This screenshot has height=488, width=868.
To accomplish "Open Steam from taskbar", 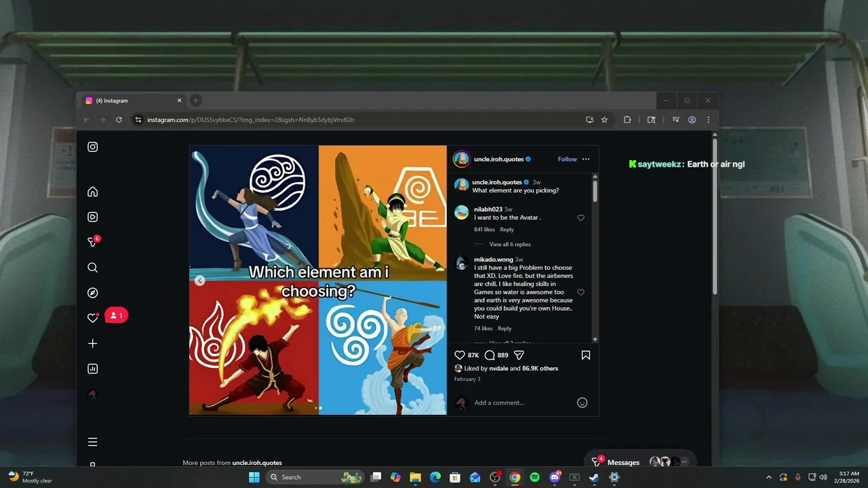I will [594, 477].
